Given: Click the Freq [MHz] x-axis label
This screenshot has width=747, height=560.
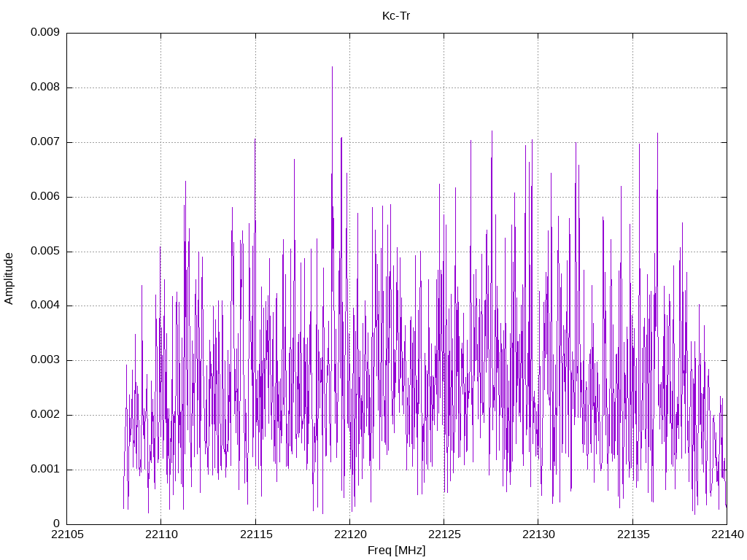Looking at the screenshot, I should click(396, 551).
